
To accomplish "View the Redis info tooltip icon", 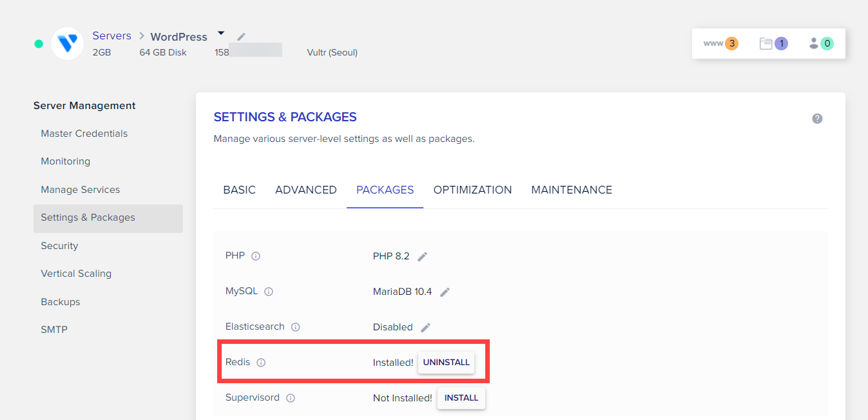I will coord(262,362).
